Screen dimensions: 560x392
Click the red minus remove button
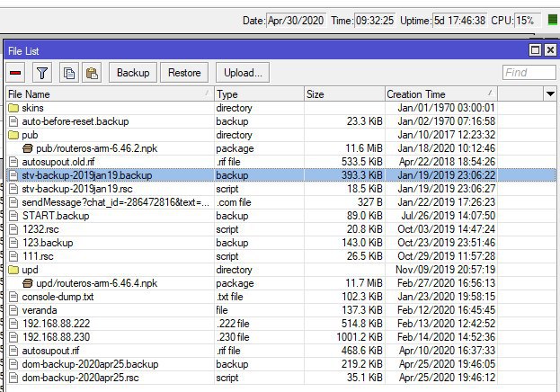[x=15, y=73]
